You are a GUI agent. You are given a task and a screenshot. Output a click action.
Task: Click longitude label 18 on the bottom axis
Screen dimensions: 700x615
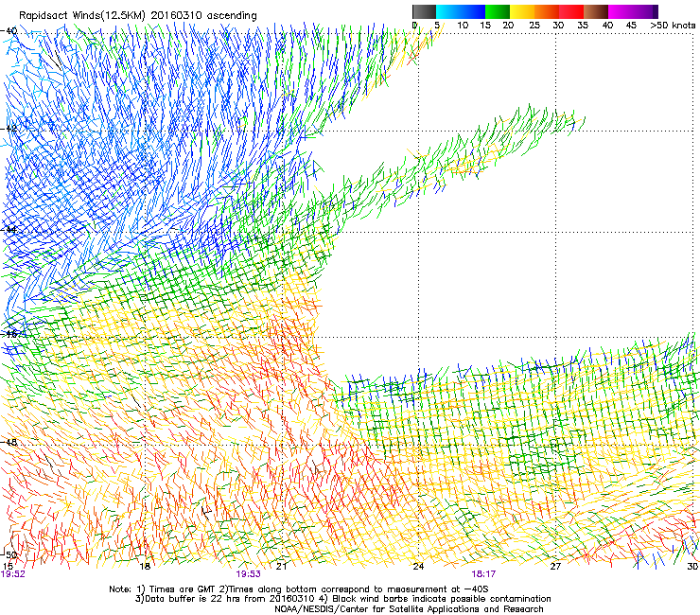(x=145, y=566)
